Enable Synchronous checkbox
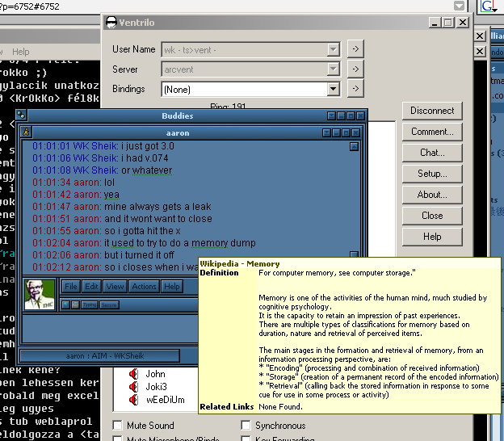The image size is (504, 441). [x=246, y=425]
